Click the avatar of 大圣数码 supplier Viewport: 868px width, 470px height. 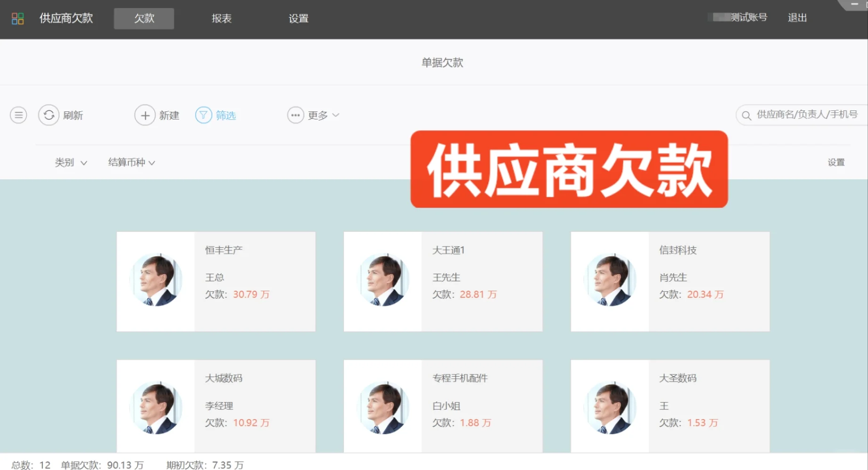coord(610,408)
